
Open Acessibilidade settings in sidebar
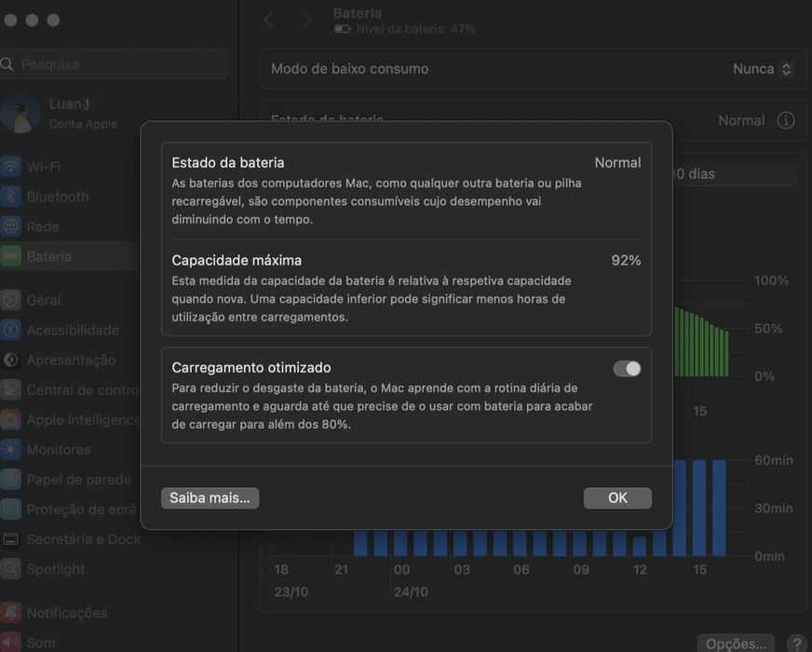click(x=61, y=330)
